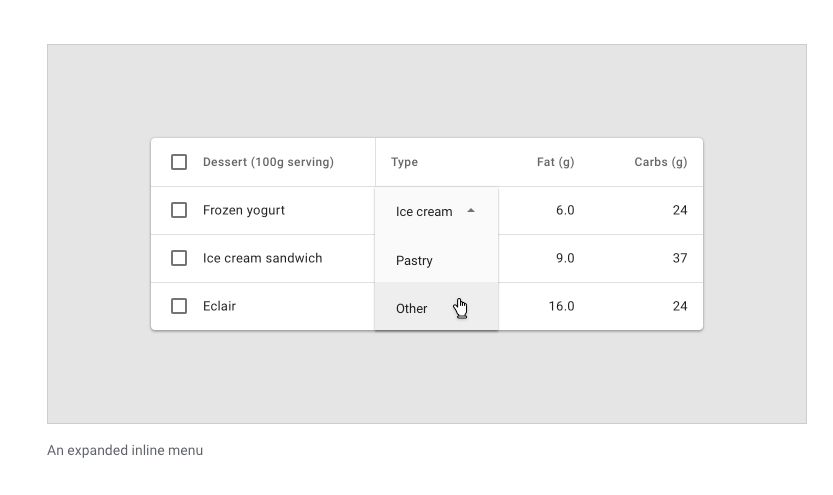Collapse menu using the Ice cream arrow

[x=471, y=211]
